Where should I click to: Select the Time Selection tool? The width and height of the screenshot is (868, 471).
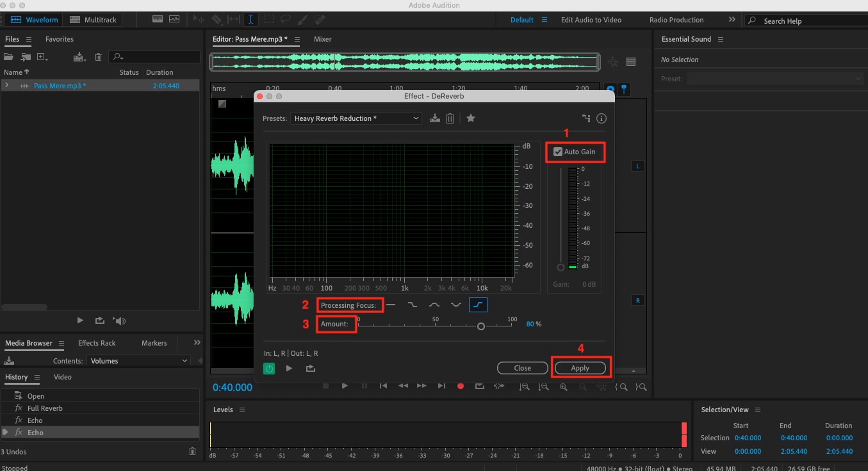click(252, 20)
